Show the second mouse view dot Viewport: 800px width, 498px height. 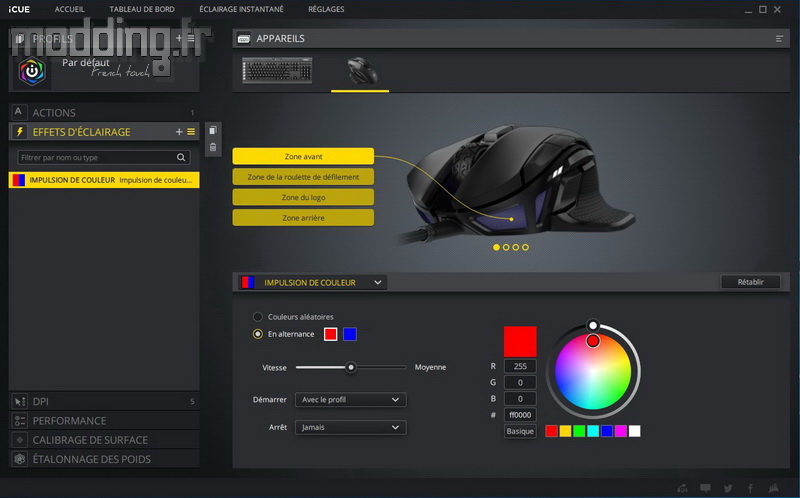pyautogui.click(x=506, y=247)
